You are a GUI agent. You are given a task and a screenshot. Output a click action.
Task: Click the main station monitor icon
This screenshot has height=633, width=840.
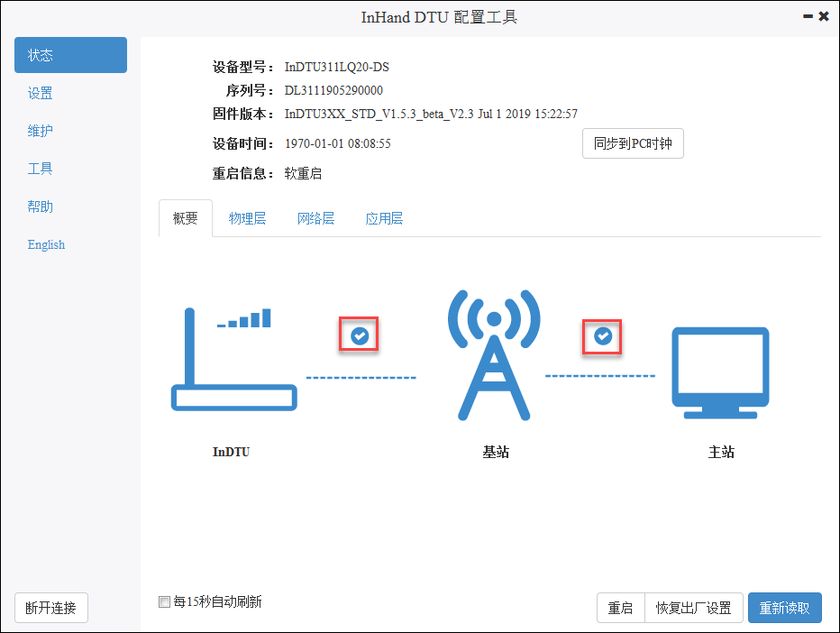(x=720, y=373)
